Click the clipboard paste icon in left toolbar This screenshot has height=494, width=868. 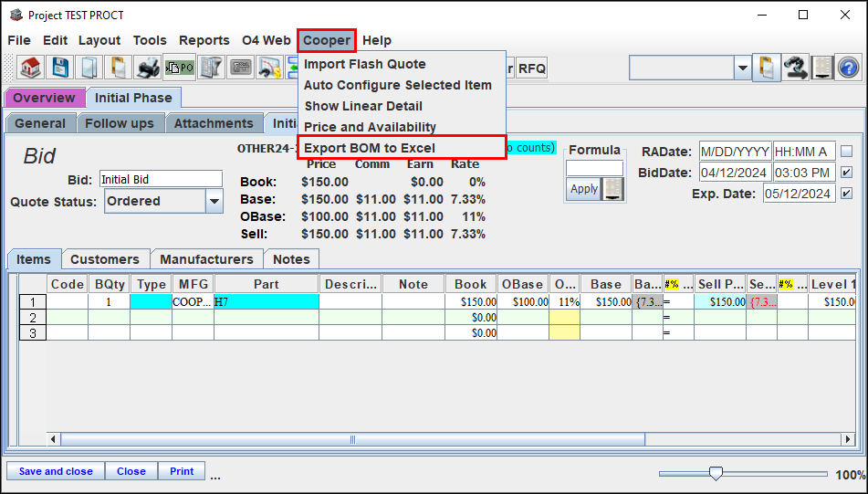pos(118,68)
